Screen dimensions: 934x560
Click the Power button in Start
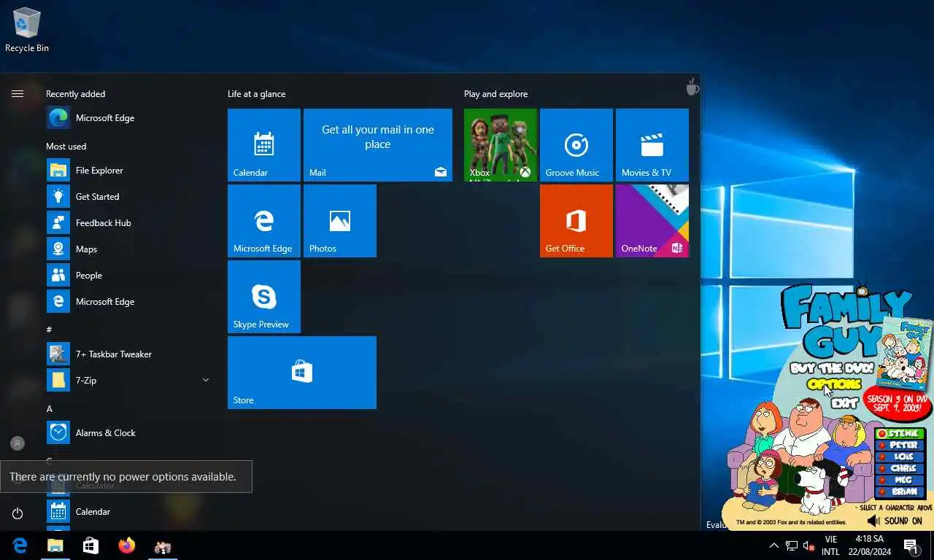[18, 513]
